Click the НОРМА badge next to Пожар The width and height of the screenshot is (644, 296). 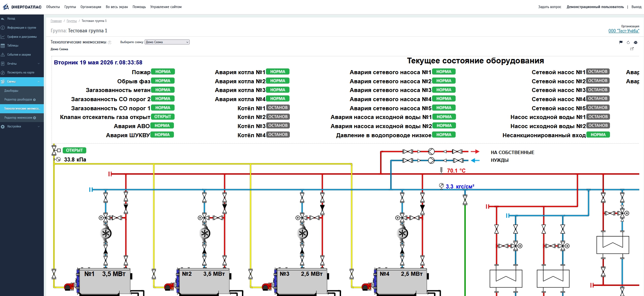tap(163, 72)
